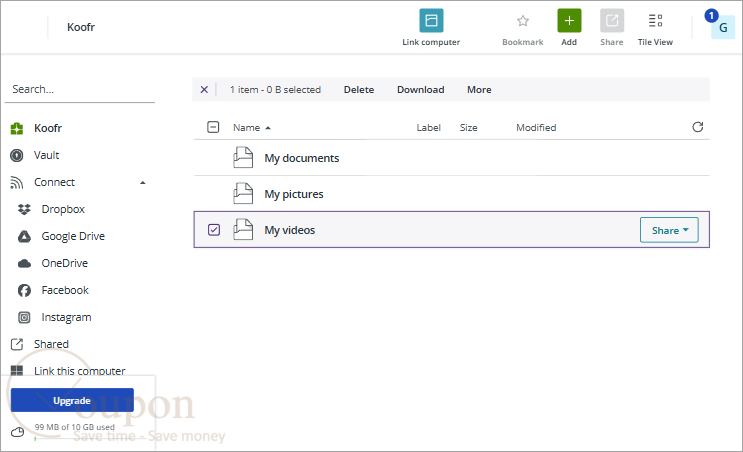This screenshot has height=452, width=743.
Task: Click the My documents folder icon
Action: (243, 157)
